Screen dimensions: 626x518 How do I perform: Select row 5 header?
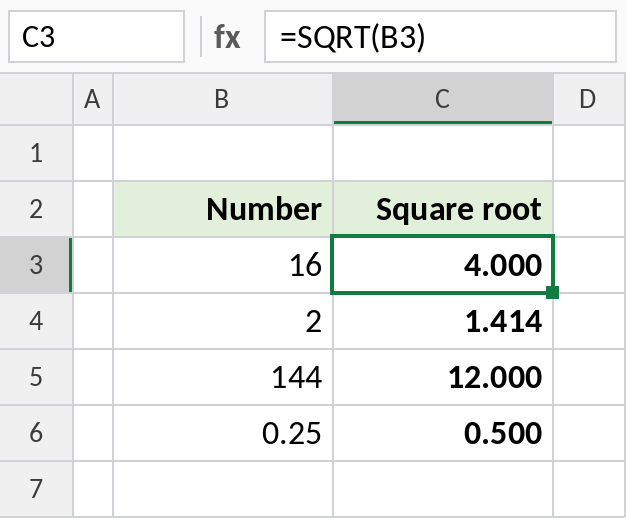click(36, 377)
